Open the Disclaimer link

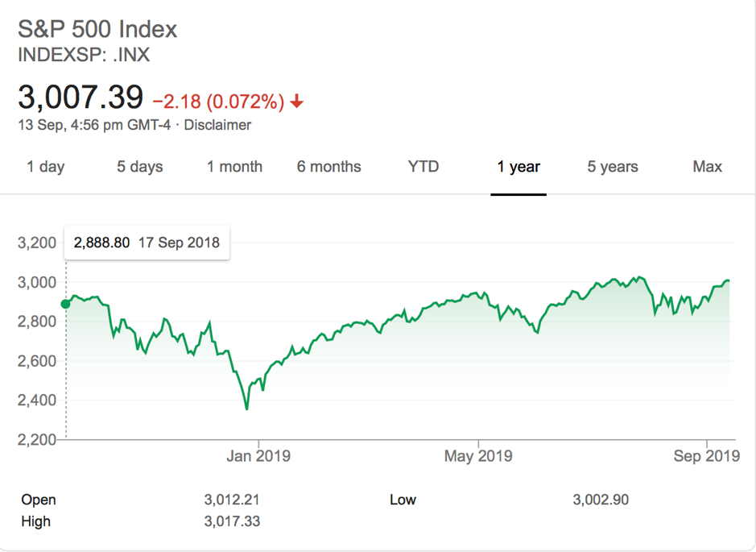217,125
